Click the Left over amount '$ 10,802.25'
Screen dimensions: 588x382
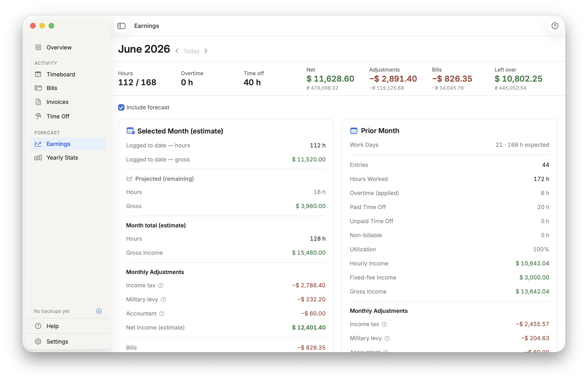(518, 79)
